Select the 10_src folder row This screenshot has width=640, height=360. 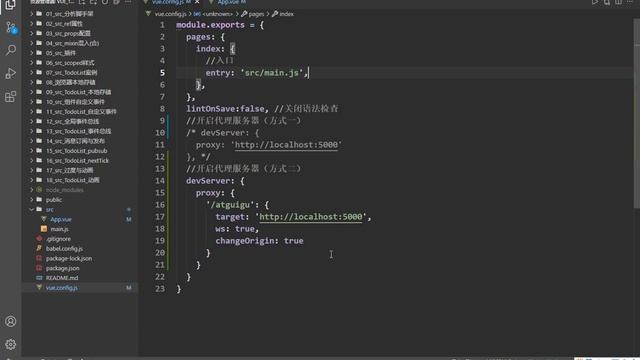click(x=80, y=102)
